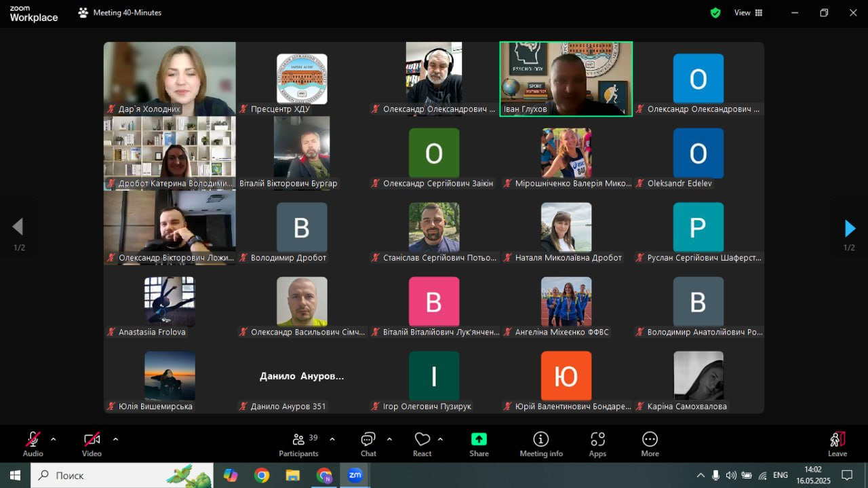Image resolution: width=868 pixels, height=488 pixels.
Task: Select Іван Глухов's video tile
Action: coord(566,79)
